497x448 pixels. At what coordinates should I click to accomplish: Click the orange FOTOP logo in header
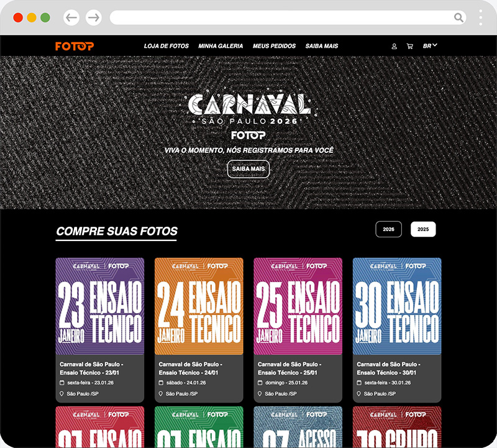click(75, 46)
